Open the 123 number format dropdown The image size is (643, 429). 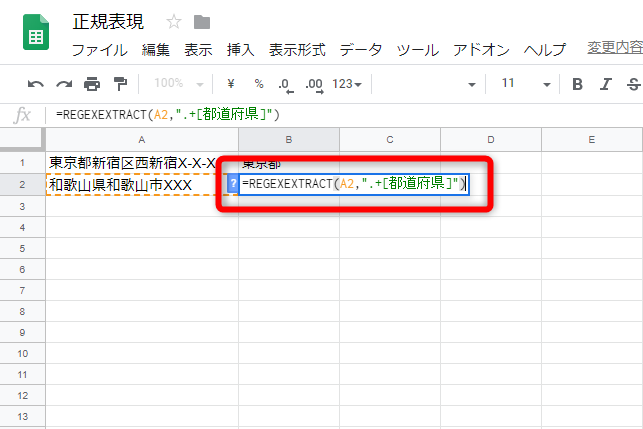click(347, 84)
